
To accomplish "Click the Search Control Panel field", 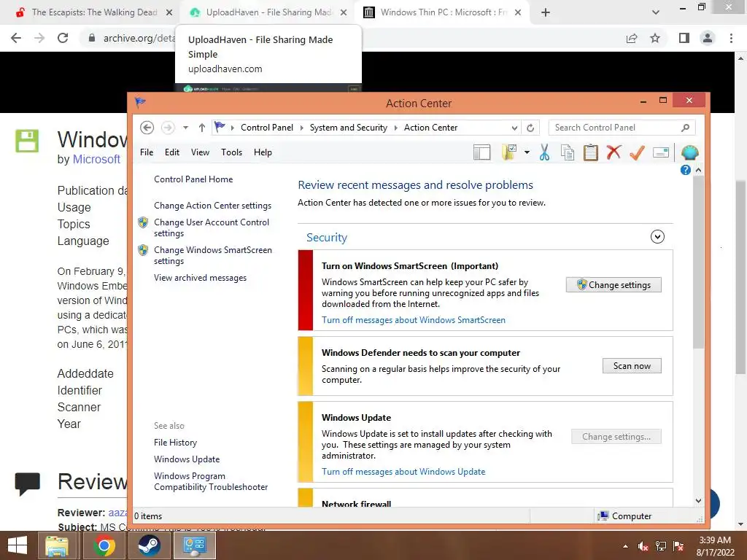I will tap(622, 128).
